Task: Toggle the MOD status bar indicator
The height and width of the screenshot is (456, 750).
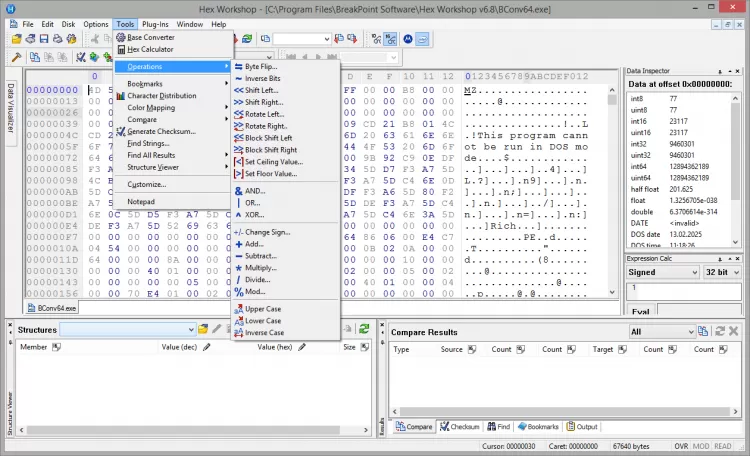Action: pyautogui.click(x=703, y=445)
